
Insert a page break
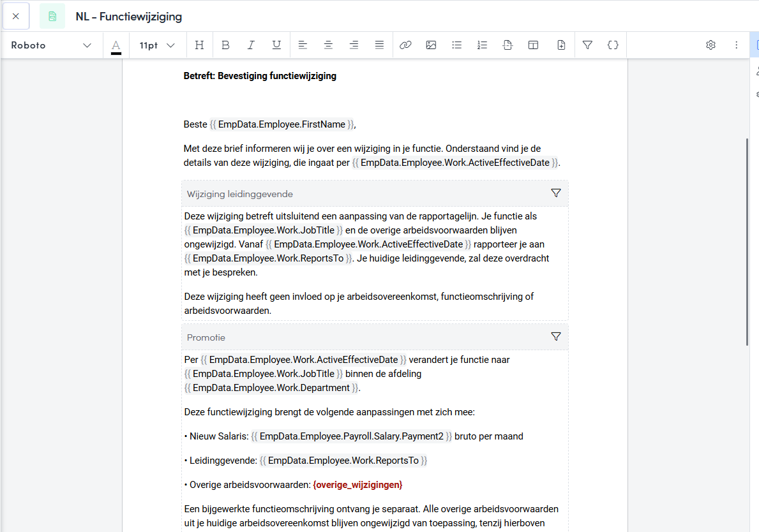[507, 45]
